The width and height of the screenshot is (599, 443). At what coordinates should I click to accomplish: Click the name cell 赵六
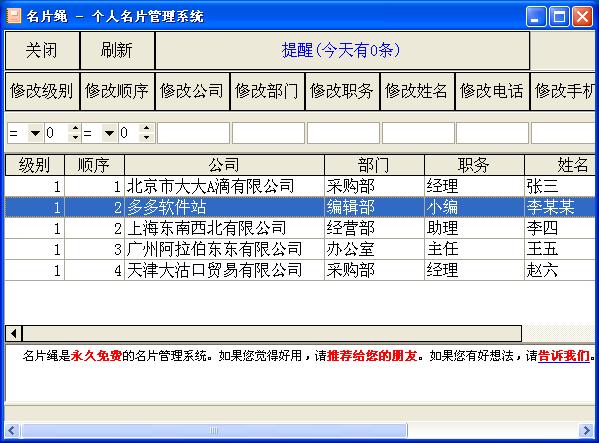coord(560,270)
